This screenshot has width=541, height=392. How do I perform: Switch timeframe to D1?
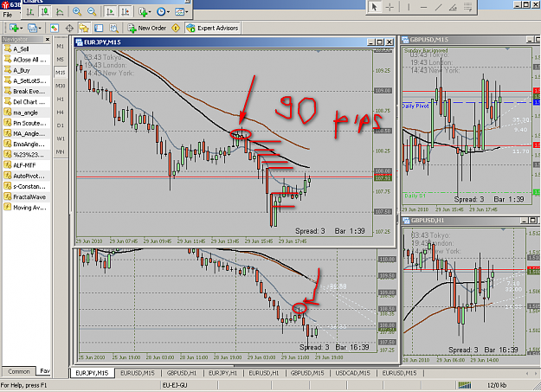pos(61,125)
